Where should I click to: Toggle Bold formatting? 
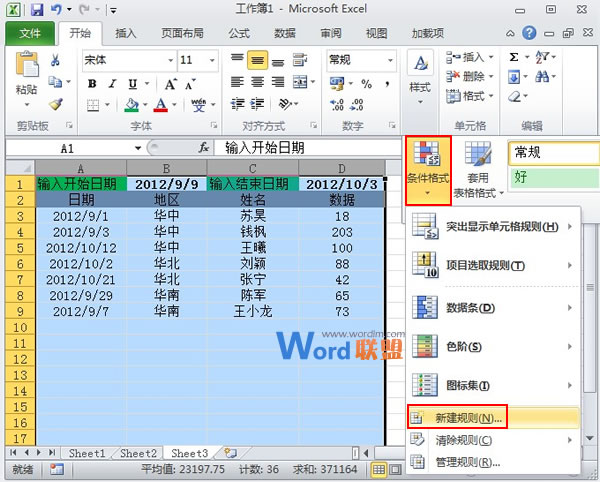coord(91,84)
